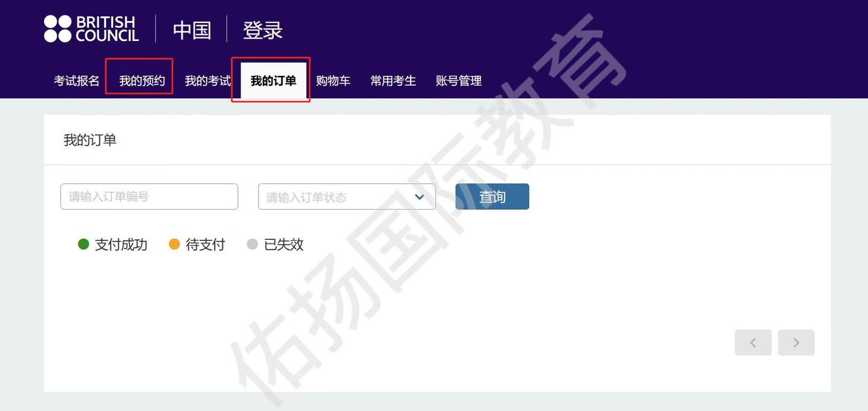This screenshot has width=868, height=411.
Task: Click the gray 已失效 status dot
Action: pyautogui.click(x=253, y=244)
